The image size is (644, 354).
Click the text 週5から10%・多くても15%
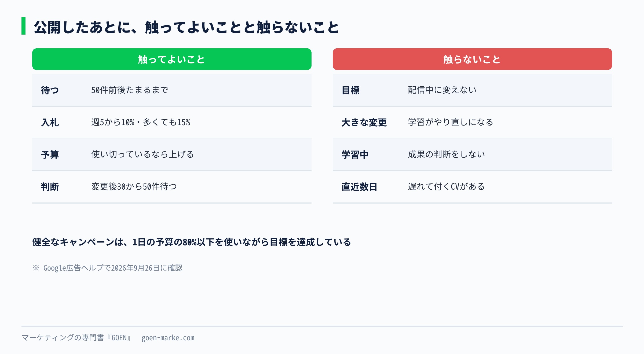pyautogui.click(x=141, y=122)
